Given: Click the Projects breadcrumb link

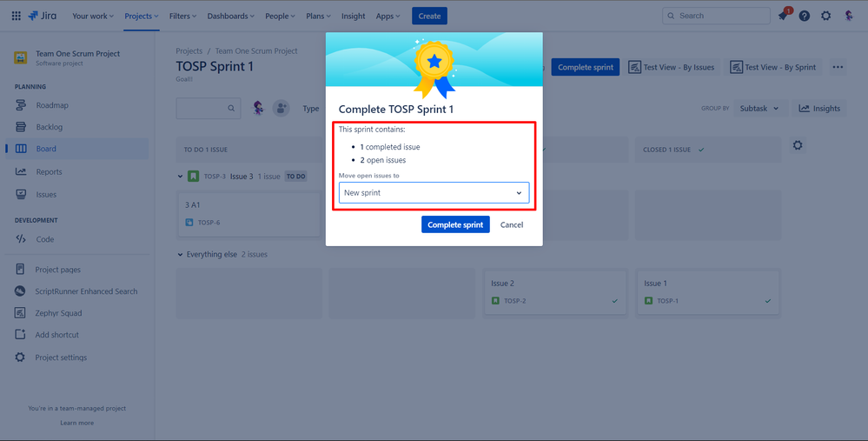Looking at the screenshot, I should click(189, 51).
